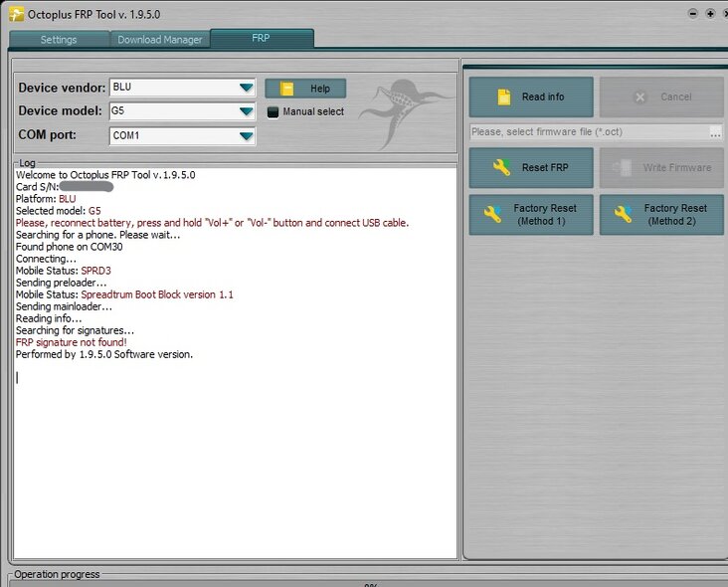Click 'Welcome to Octoplus FRP Tool' log line
Image resolution: width=728 pixels, height=587 pixels.
click(x=105, y=175)
